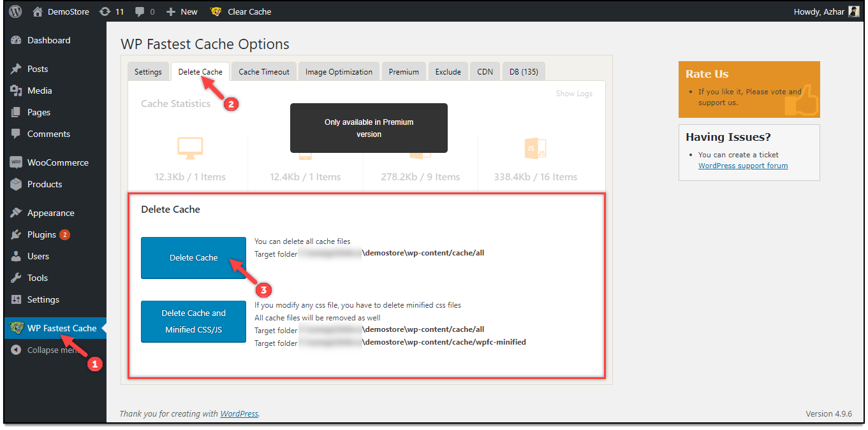The width and height of the screenshot is (868, 430).
Task: Click the Collapse menu arrow icon
Action: (x=17, y=350)
